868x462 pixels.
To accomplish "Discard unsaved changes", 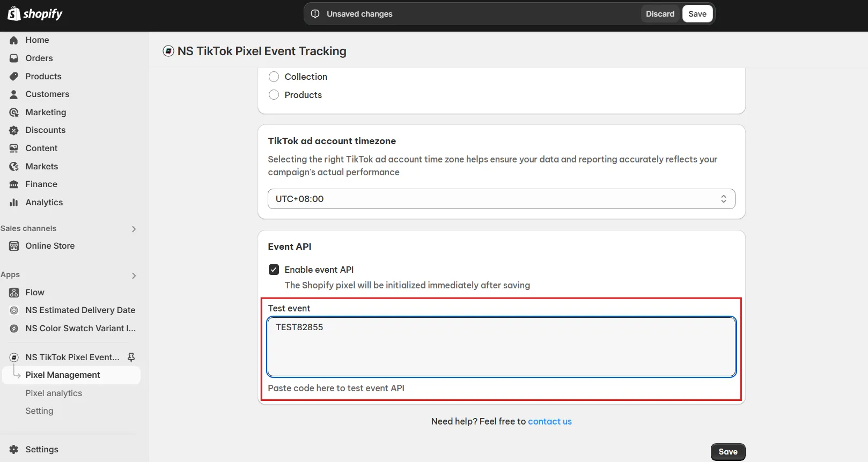I will (660, 14).
